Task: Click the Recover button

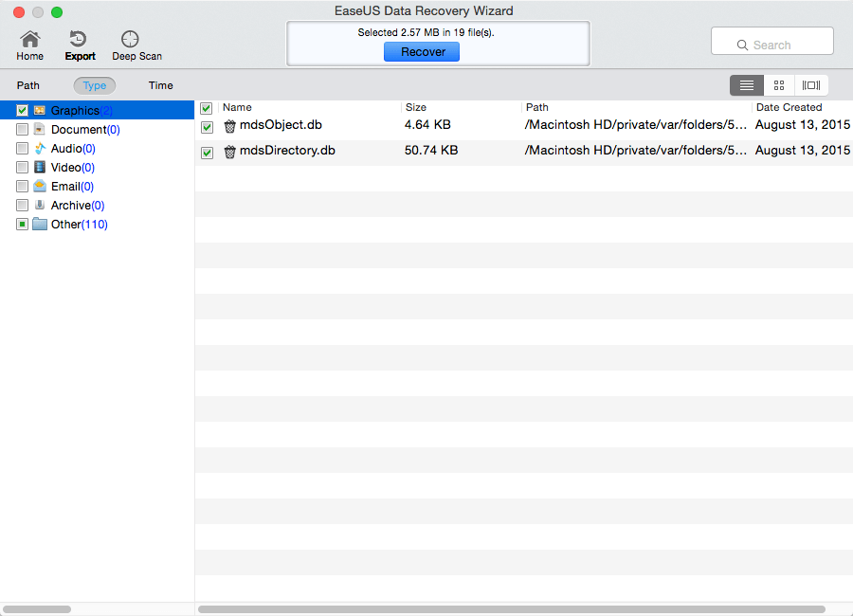Action: 422,52
